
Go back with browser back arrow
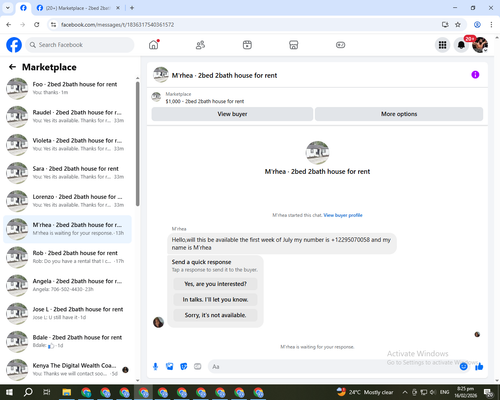coord(9,25)
